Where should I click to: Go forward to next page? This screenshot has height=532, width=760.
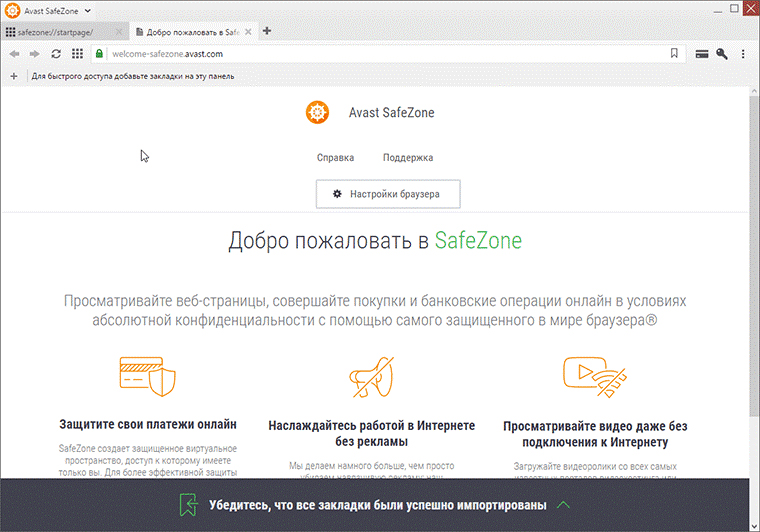[34, 54]
